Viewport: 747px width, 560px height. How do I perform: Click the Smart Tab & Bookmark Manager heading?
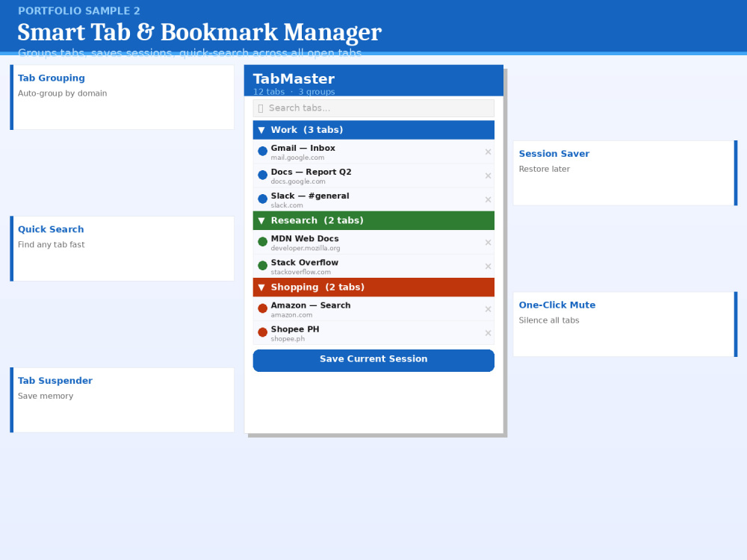(x=199, y=32)
